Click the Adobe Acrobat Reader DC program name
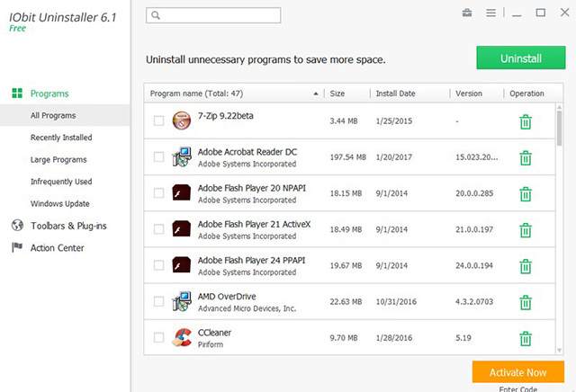This screenshot has width=576, height=392. 247,152
